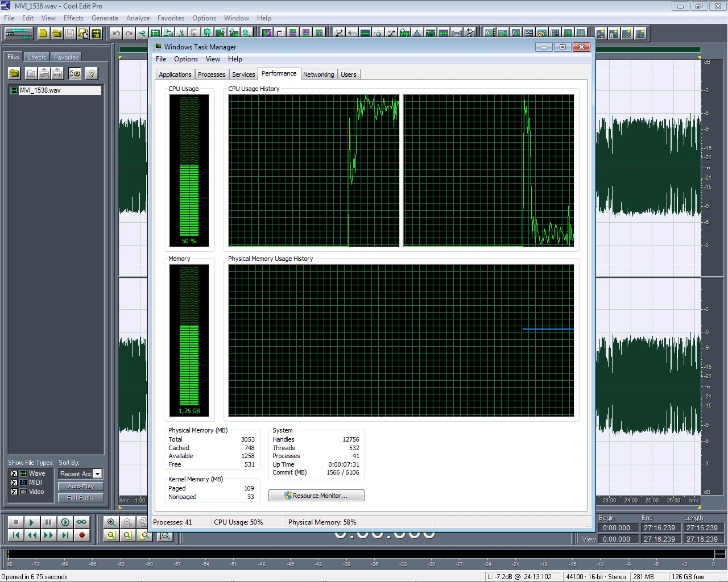Switch to the Effects tab in the left panel
This screenshot has width=728, height=582.
pos(37,57)
